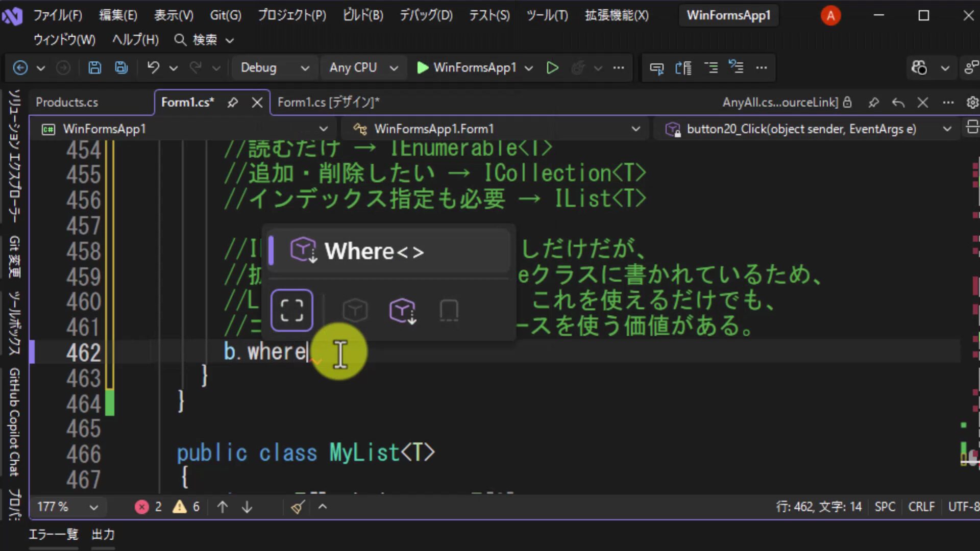
Task: Open the ヘルプ(H) menu
Action: [135, 40]
